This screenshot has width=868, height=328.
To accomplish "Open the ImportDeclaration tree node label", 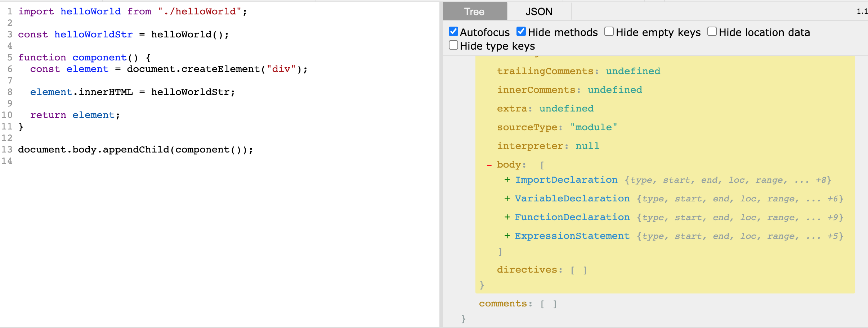I will point(566,180).
